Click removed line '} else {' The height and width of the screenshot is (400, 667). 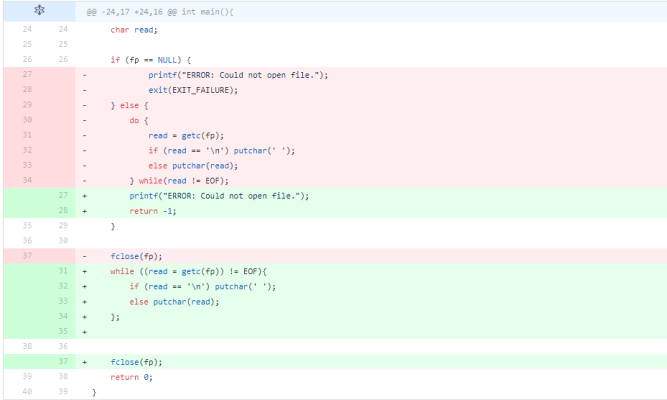129,105
